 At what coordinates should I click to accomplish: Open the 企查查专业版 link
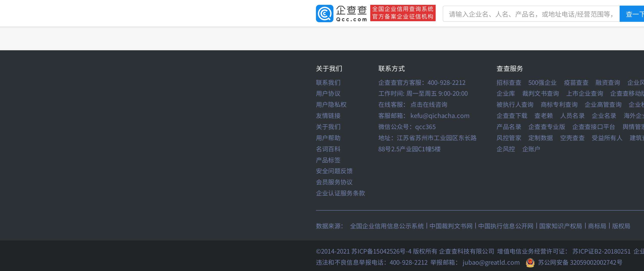tap(547, 127)
